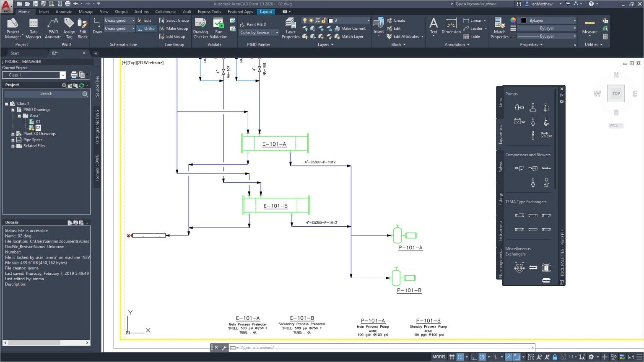This screenshot has height=362, width=644.
Task: Expand the Pipe Specs tree node
Action: click(13, 140)
